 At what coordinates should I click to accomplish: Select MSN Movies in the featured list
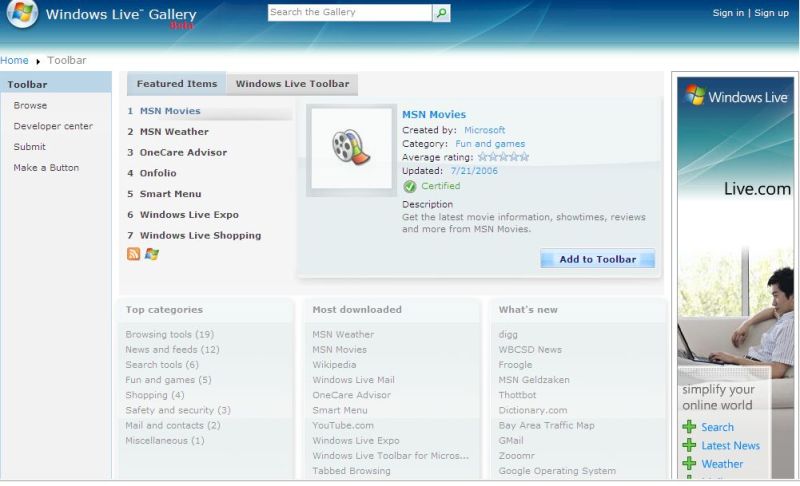coord(170,111)
